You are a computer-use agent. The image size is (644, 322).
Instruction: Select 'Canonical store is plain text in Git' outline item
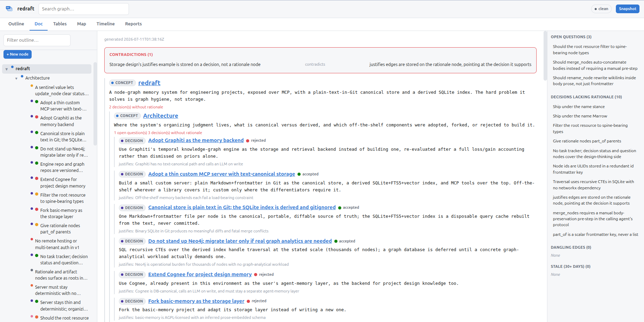(63, 137)
